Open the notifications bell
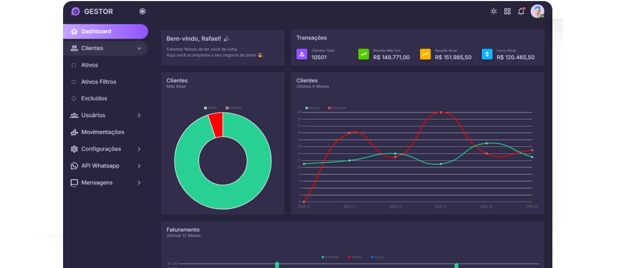The image size is (644, 268). 521,11
